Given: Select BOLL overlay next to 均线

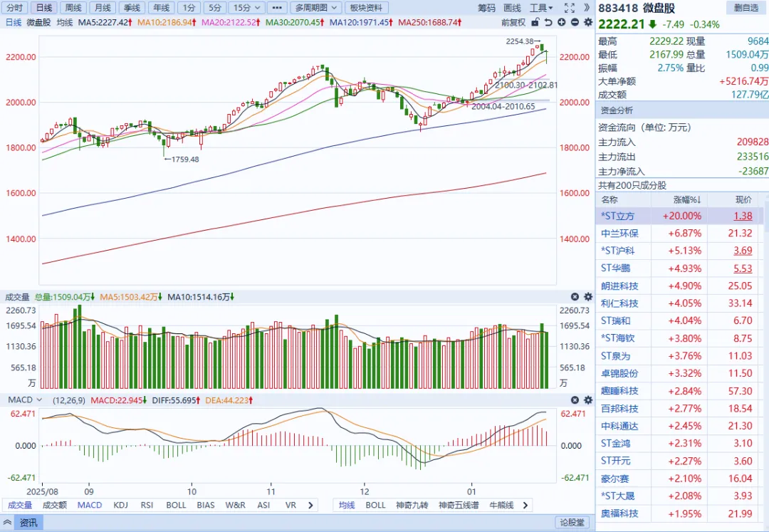Looking at the screenshot, I should coord(375,505).
